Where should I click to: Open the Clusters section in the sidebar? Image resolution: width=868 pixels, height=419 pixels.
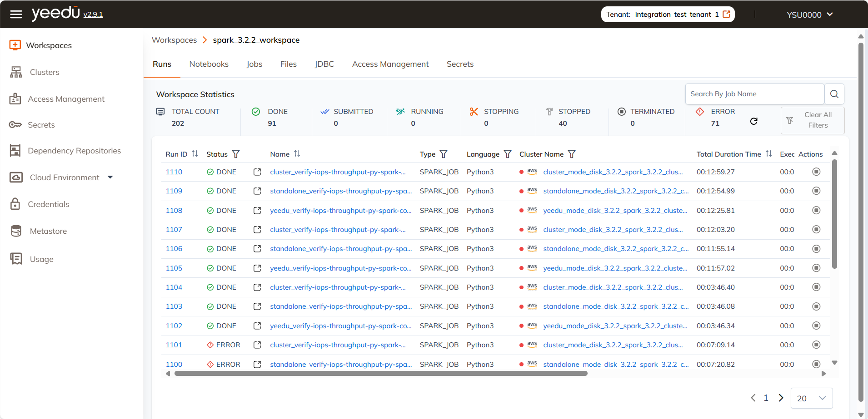click(x=44, y=72)
